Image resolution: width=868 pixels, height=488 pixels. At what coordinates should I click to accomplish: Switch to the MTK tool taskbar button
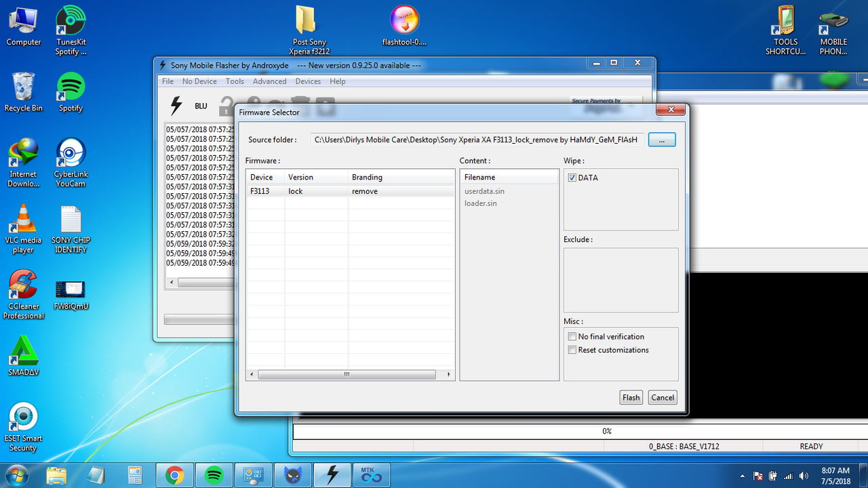372,475
